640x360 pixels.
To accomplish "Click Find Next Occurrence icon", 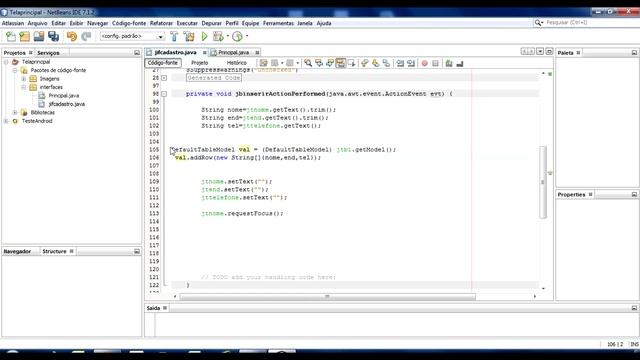I will (330, 63).
